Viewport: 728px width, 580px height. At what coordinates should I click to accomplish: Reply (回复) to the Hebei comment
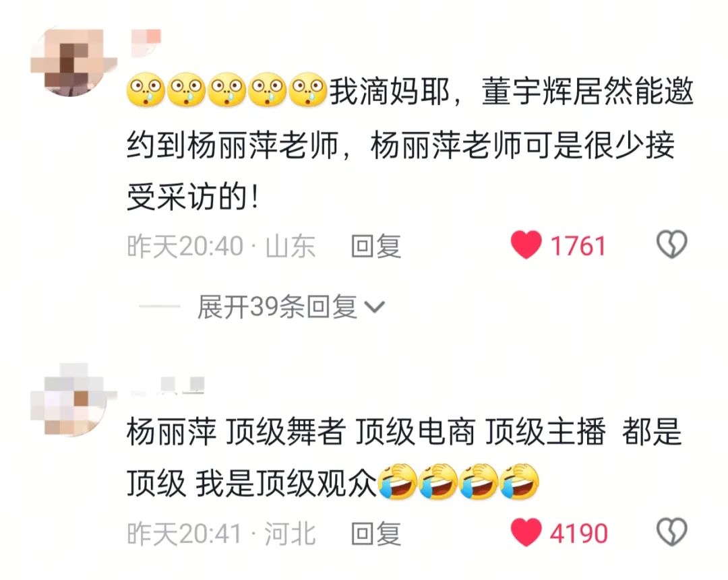point(375,533)
